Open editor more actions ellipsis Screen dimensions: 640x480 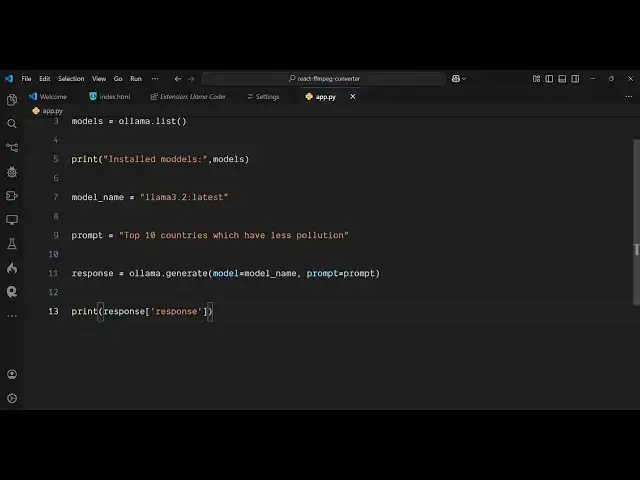pos(629,97)
